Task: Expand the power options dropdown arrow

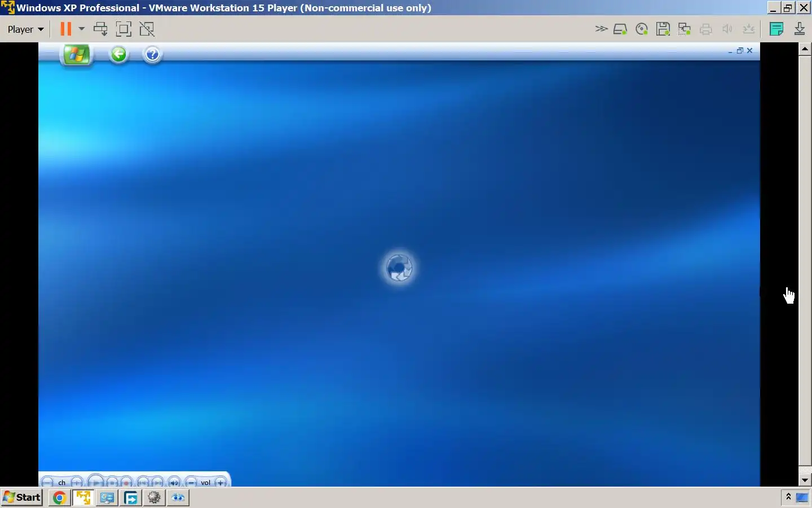Action: click(x=82, y=29)
